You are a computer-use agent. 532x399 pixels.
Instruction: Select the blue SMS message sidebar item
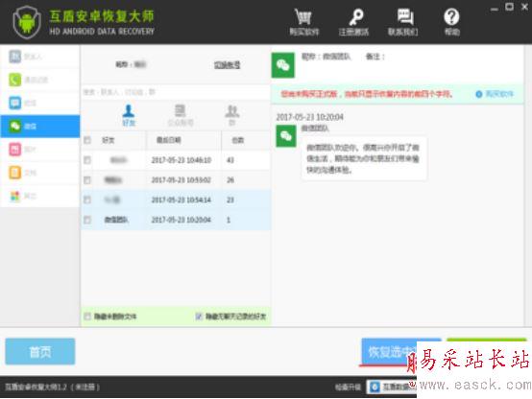[x=40, y=103]
